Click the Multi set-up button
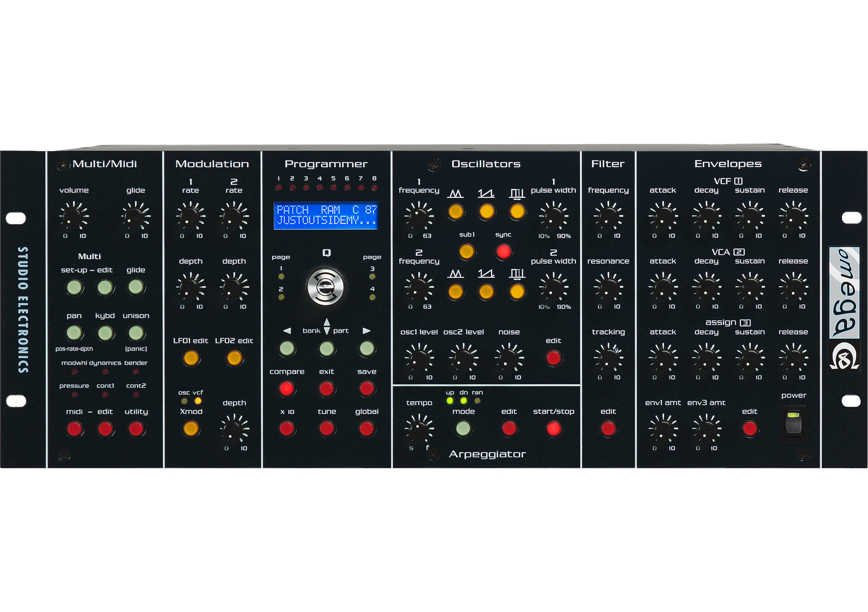Viewport: 868px width, 612px height. pyautogui.click(x=74, y=288)
